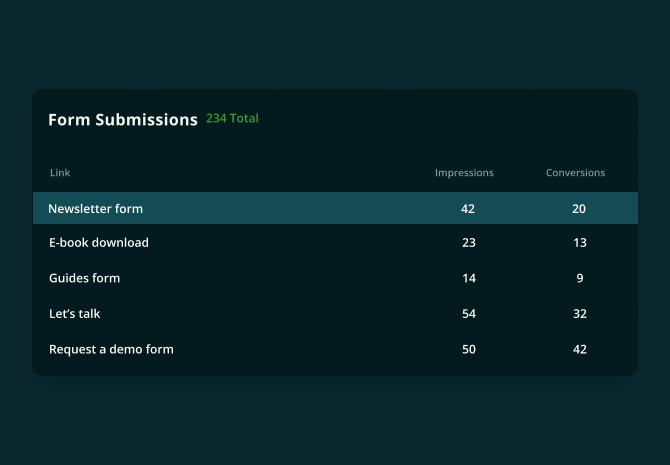This screenshot has width=670, height=465.
Task: Open the Newsletter form link
Action: (95, 209)
